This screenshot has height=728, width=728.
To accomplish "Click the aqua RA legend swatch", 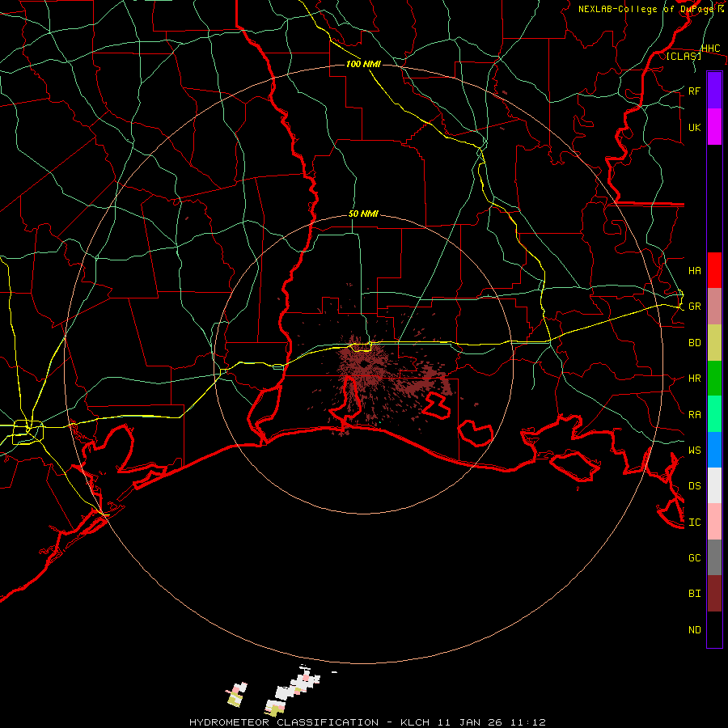I will tap(714, 414).
